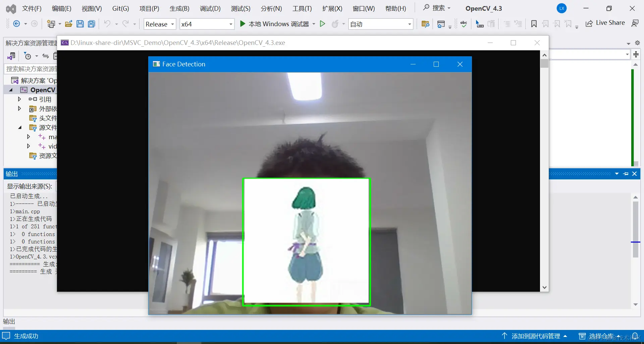Open the 文件(F) menu
Screen dimensions: 644x344
(x=32, y=8)
